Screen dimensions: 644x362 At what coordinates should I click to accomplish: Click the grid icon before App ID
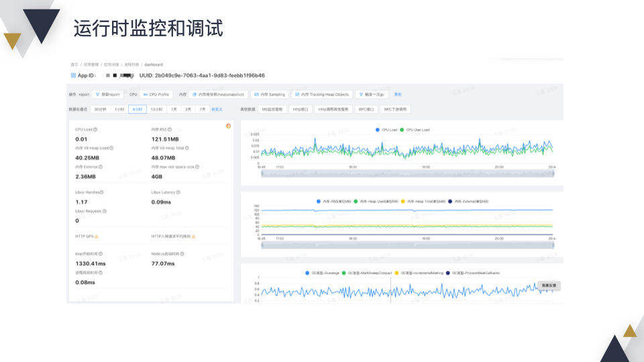click(x=73, y=76)
